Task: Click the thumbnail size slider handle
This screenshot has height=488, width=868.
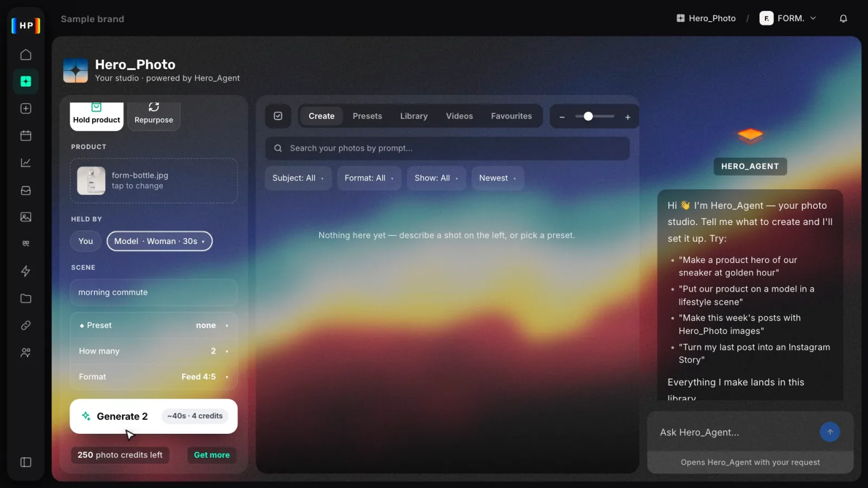Action: [588, 116]
